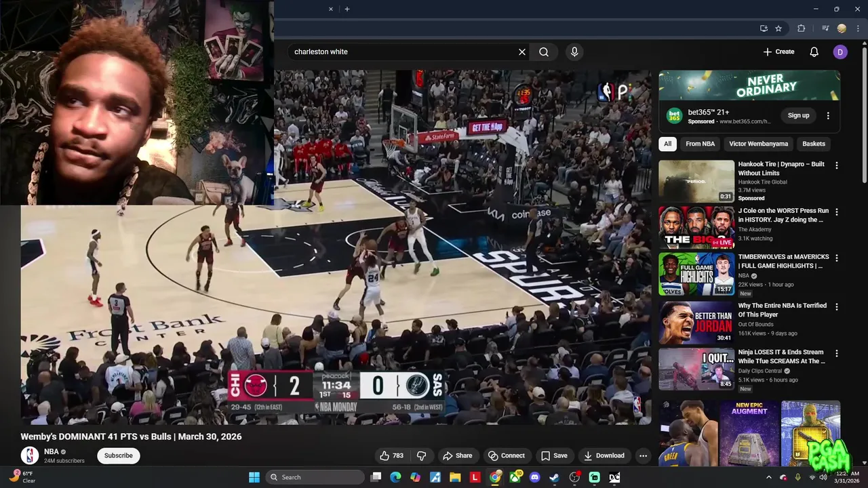Open options for Why The Entire NBA video
Viewport: 868px width, 488px height.
click(x=837, y=306)
